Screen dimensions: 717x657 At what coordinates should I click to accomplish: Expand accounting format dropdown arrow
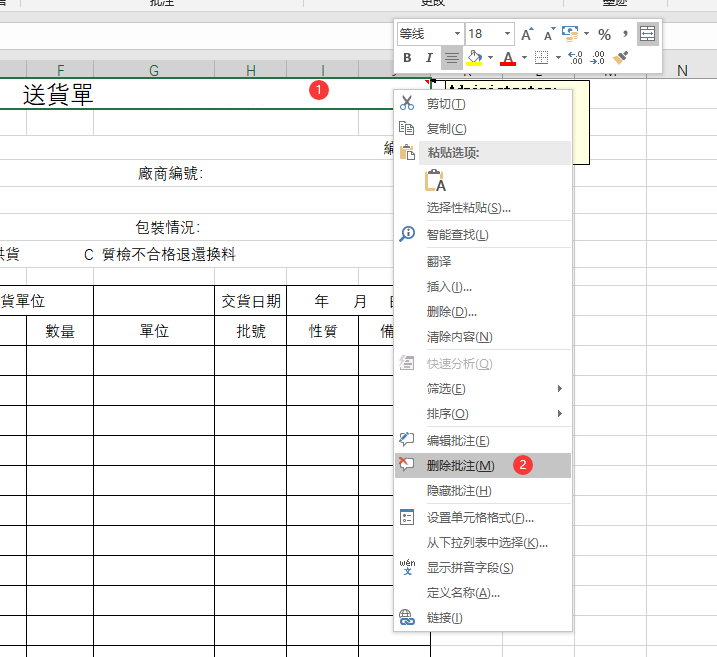586,34
